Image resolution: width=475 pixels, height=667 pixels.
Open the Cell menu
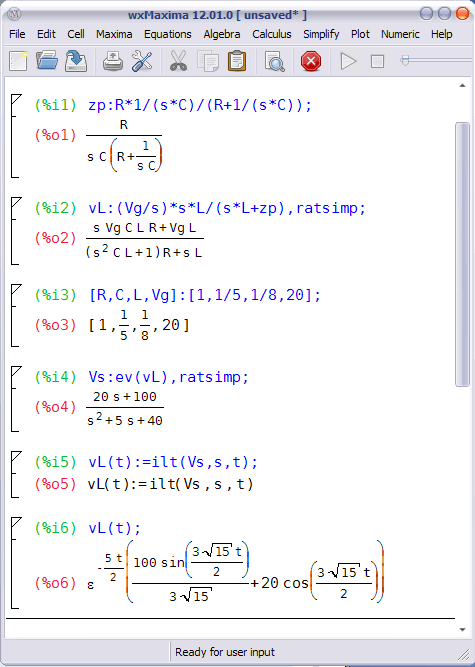pos(76,34)
